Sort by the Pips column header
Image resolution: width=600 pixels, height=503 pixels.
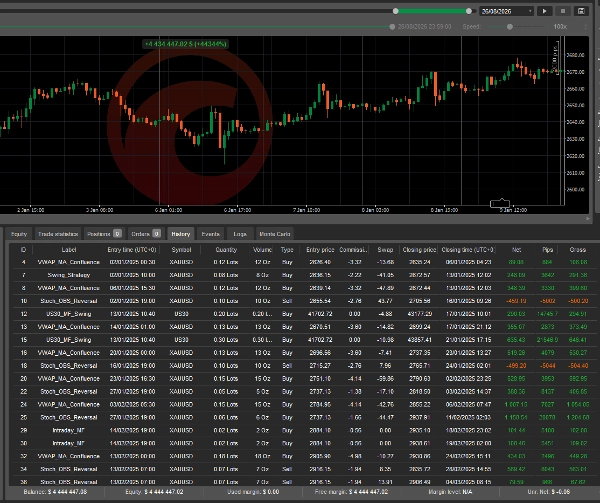click(x=548, y=249)
